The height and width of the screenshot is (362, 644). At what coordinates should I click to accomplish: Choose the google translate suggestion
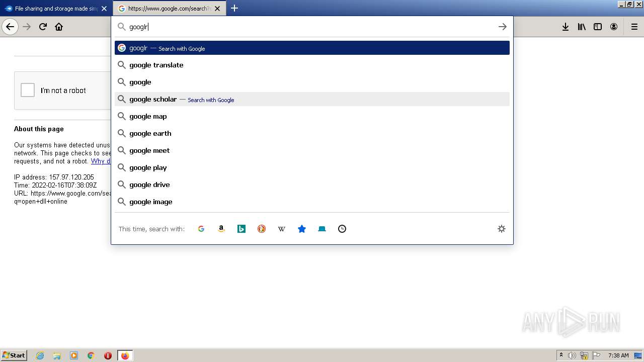[x=312, y=65]
